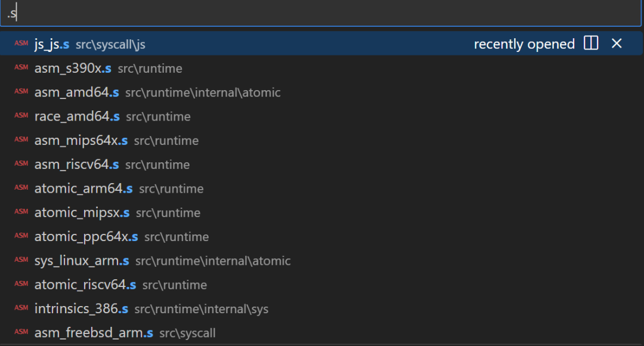Open asm_riscv64.s in src\runtime
644x346 pixels.
coord(321,165)
